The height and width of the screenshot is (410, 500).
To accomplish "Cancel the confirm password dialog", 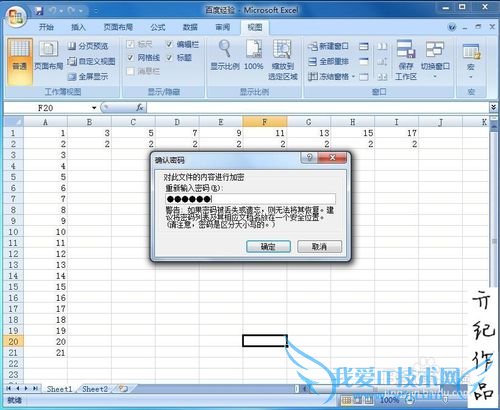I will (x=319, y=247).
